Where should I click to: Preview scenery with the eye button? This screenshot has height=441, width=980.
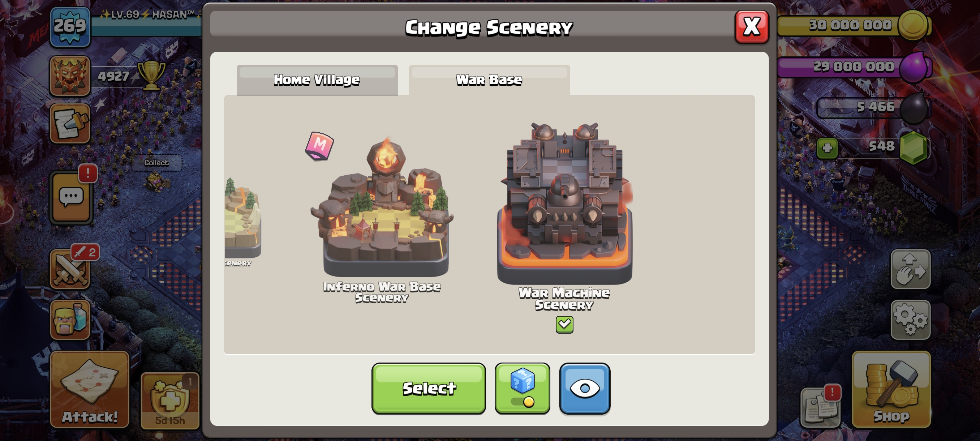[x=585, y=389]
